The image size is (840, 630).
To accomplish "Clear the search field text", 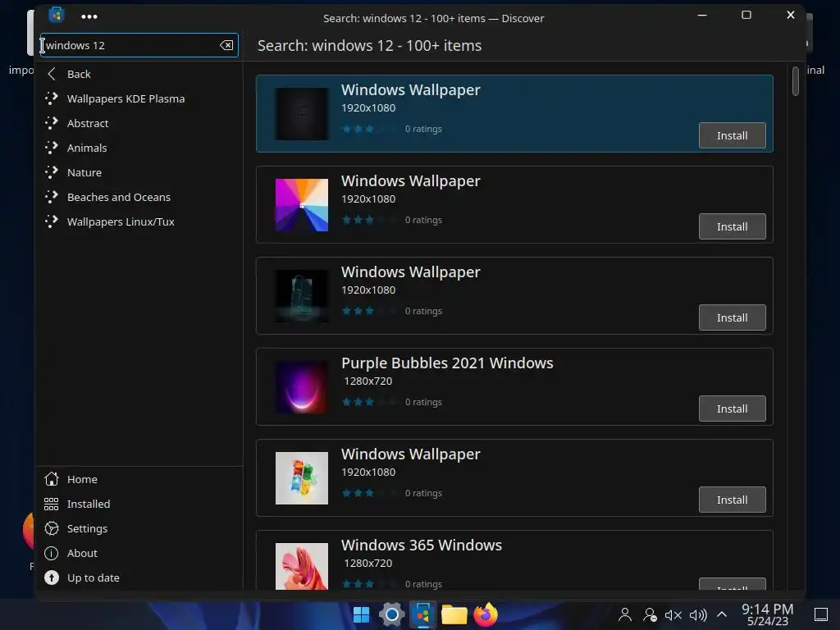I will pos(226,46).
